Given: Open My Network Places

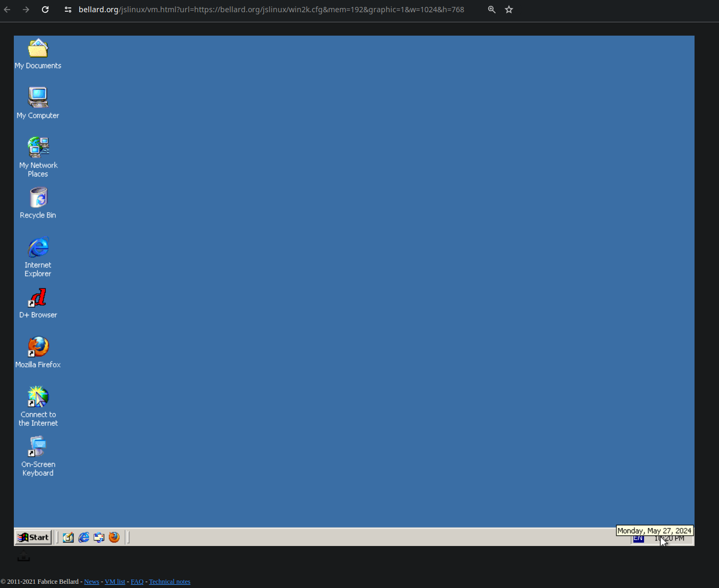Looking at the screenshot, I should [37, 147].
